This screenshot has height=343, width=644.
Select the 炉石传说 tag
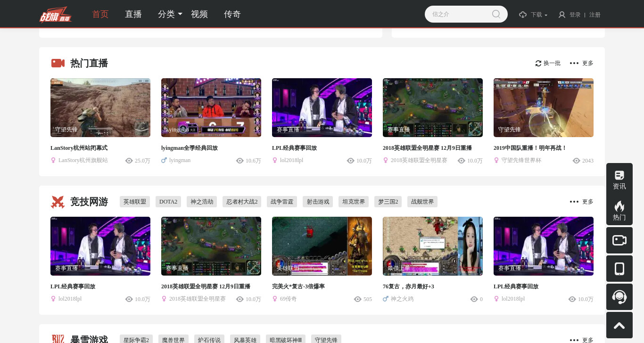[209, 339]
